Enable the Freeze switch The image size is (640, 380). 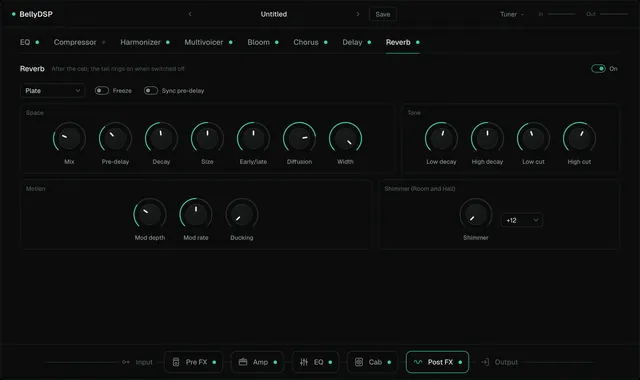[x=102, y=91]
